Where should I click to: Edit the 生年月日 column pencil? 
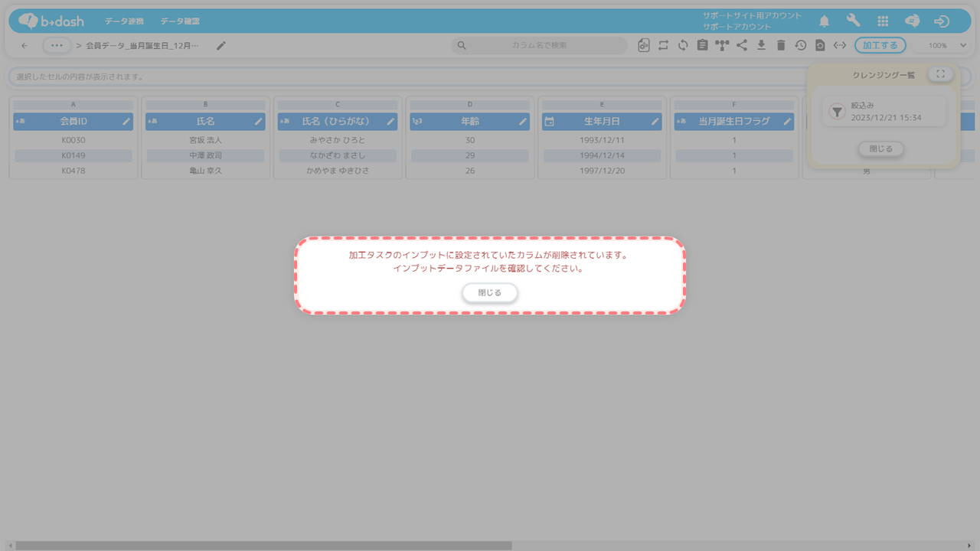655,121
